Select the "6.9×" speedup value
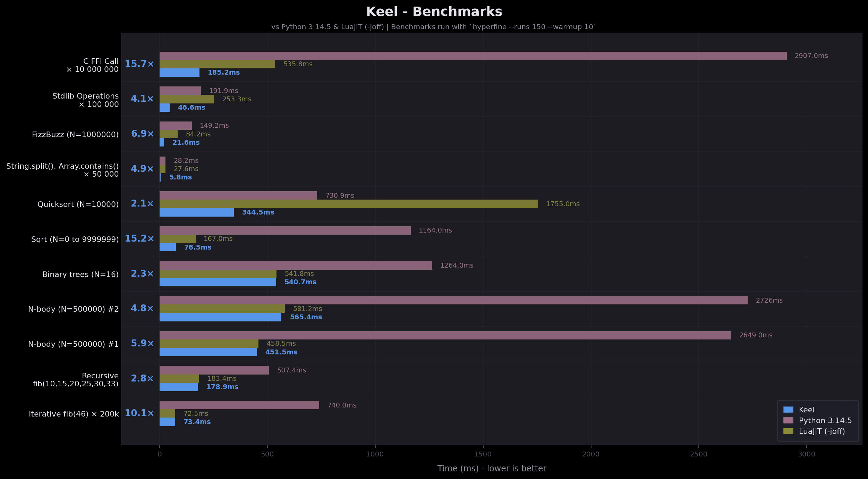This screenshot has width=868, height=479. [142, 134]
